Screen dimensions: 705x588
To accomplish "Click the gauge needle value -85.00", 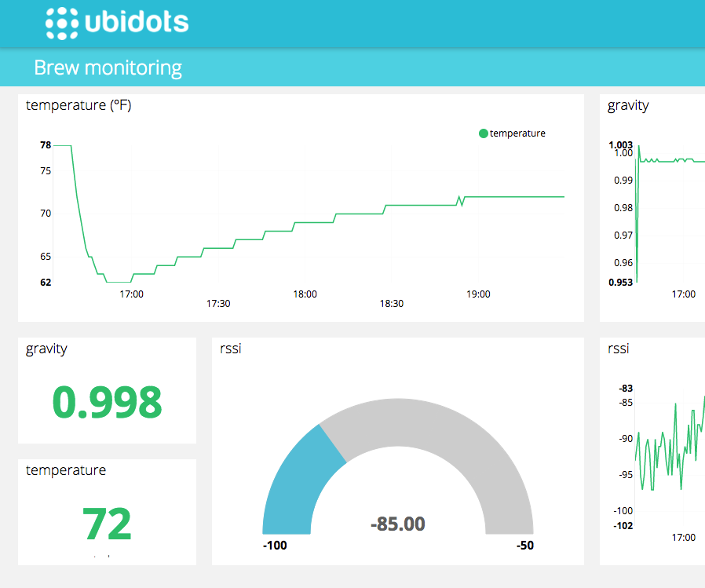I will click(x=396, y=524).
